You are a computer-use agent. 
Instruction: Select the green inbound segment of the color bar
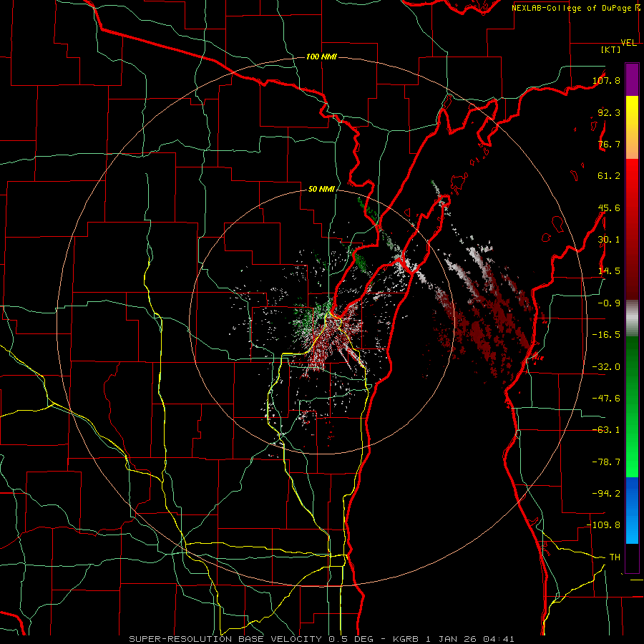[632, 406]
